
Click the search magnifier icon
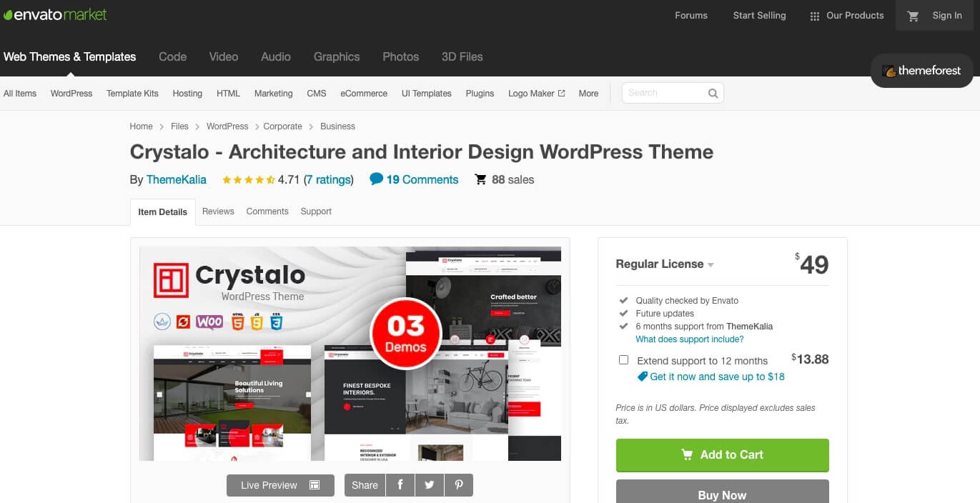pos(713,93)
